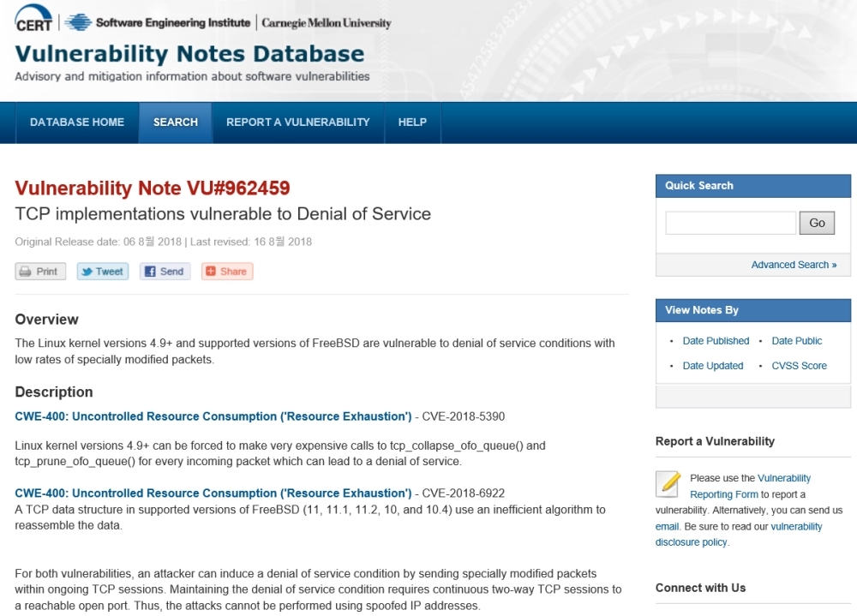The height and width of the screenshot is (616, 857).
Task: Click the title 'TCP implementations vulnerable to Denial of Service'
Action: 223,213
